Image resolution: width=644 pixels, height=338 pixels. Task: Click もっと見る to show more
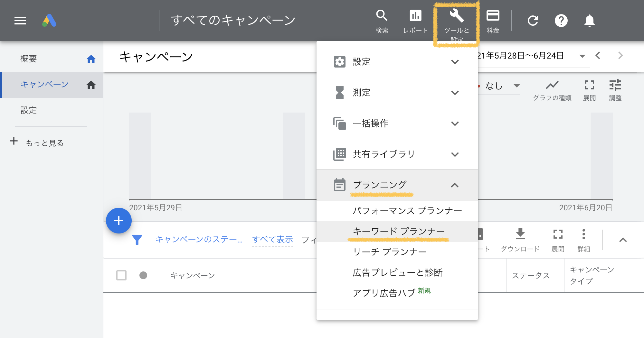tap(45, 143)
